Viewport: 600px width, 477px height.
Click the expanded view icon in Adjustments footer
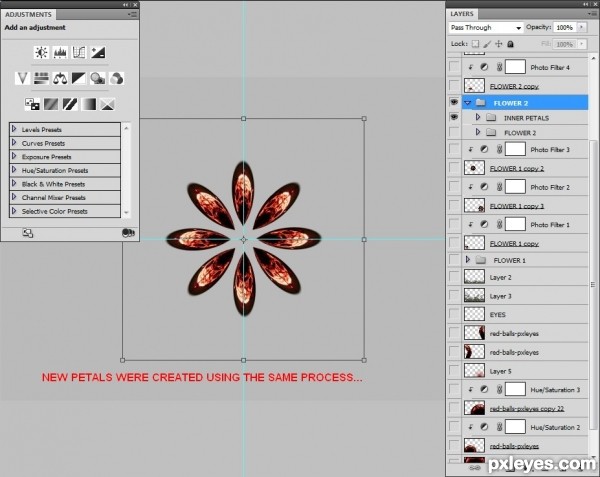[28, 233]
